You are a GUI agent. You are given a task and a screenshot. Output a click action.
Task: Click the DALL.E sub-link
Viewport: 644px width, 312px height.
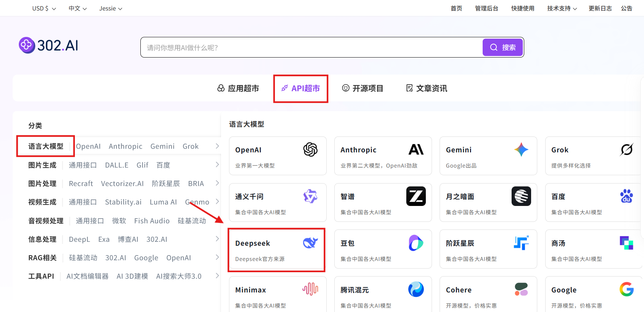point(116,165)
